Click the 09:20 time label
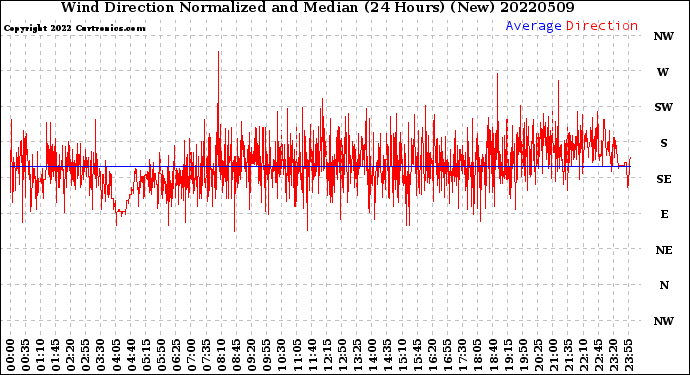This screenshot has width=690, height=375. [x=252, y=355]
